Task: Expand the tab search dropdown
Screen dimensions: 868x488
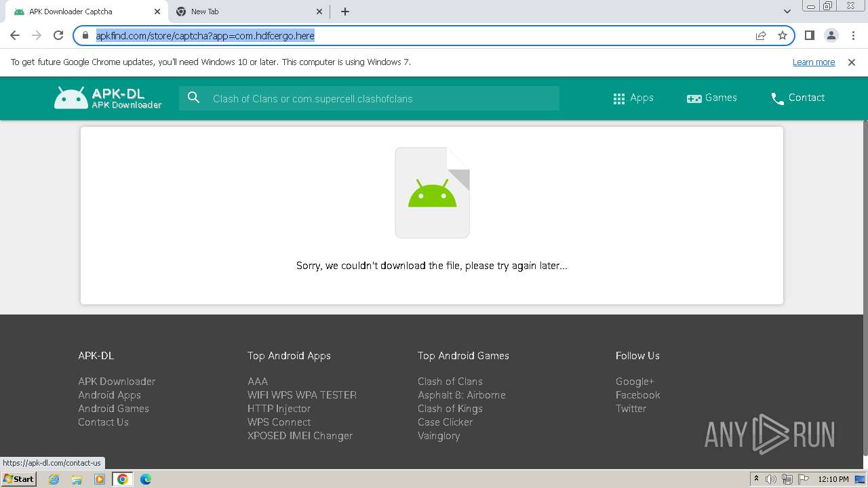Action: 787,12
